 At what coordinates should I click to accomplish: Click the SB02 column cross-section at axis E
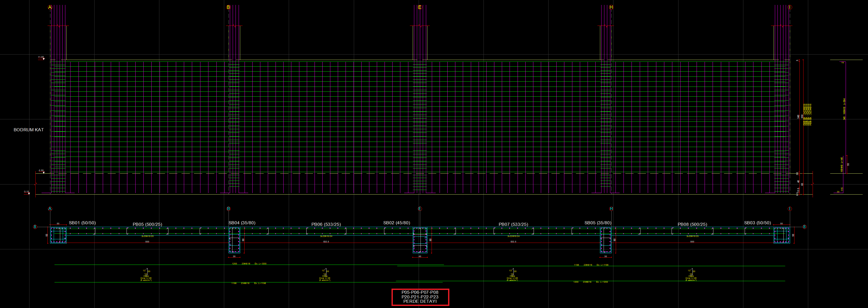(420, 240)
